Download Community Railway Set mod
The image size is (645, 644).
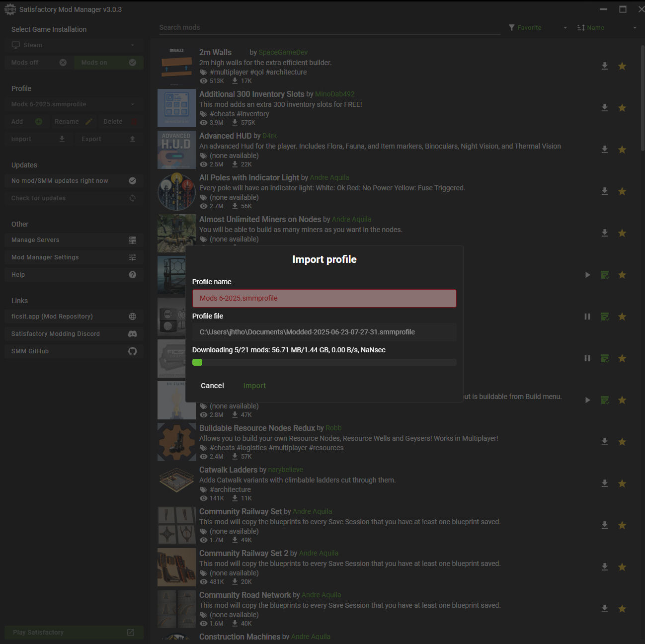(x=605, y=525)
